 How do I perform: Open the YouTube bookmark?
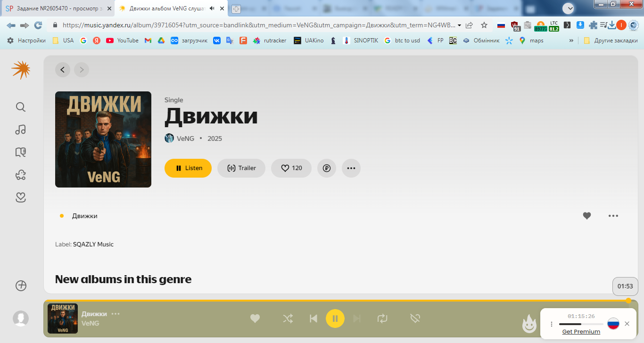click(123, 41)
